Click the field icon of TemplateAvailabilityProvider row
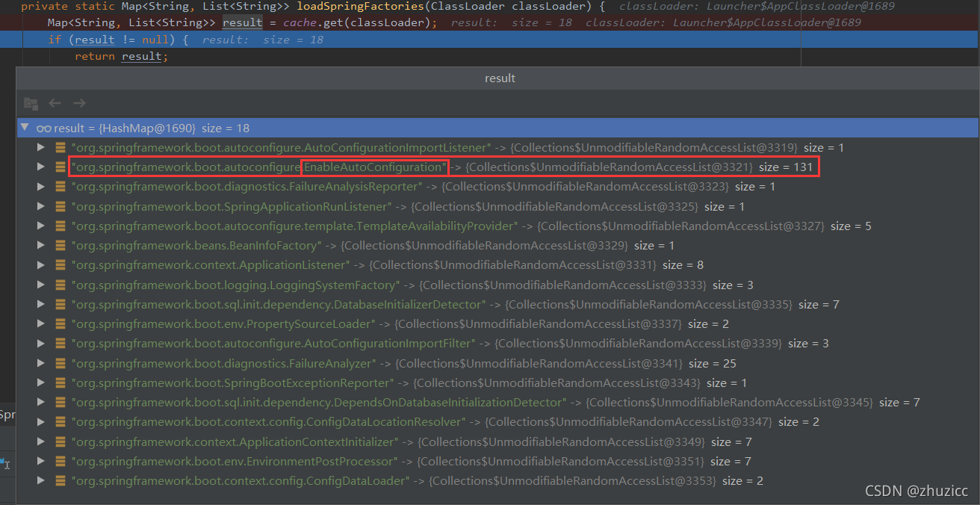 point(61,226)
